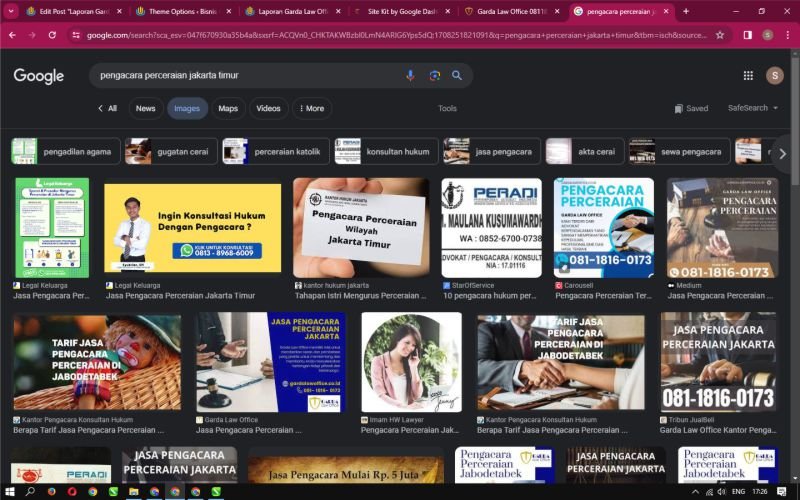Reload the page
This screenshot has width=800, height=500.
[x=51, y=34]
